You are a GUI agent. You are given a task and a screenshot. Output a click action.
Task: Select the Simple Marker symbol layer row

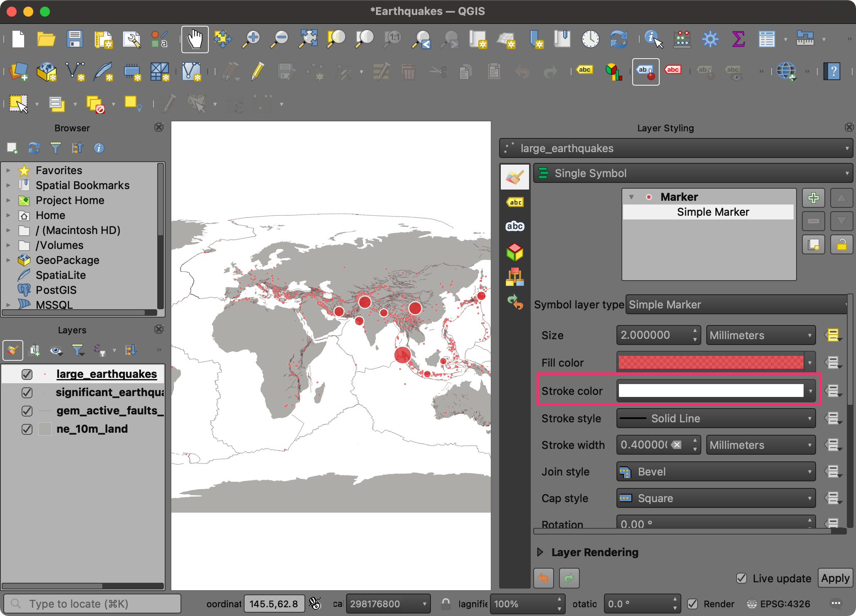(708, 212)
